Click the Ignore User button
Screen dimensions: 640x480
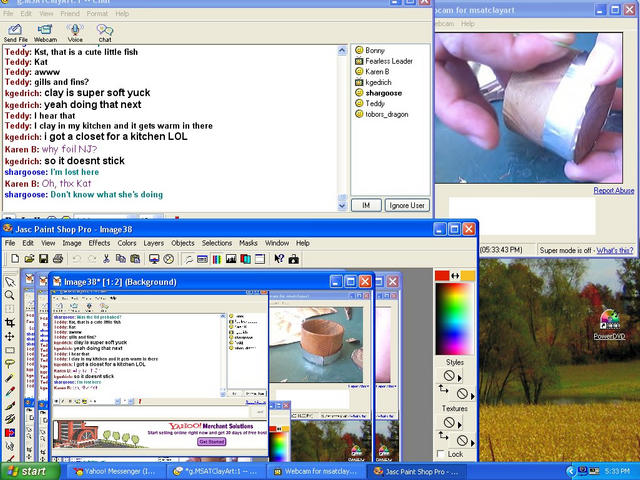tap(407, 205)
